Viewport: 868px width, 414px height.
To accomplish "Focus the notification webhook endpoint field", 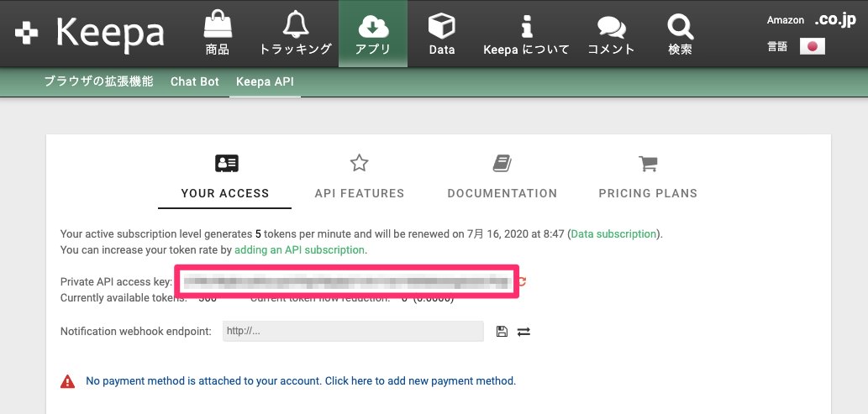I will pos(353,332).
